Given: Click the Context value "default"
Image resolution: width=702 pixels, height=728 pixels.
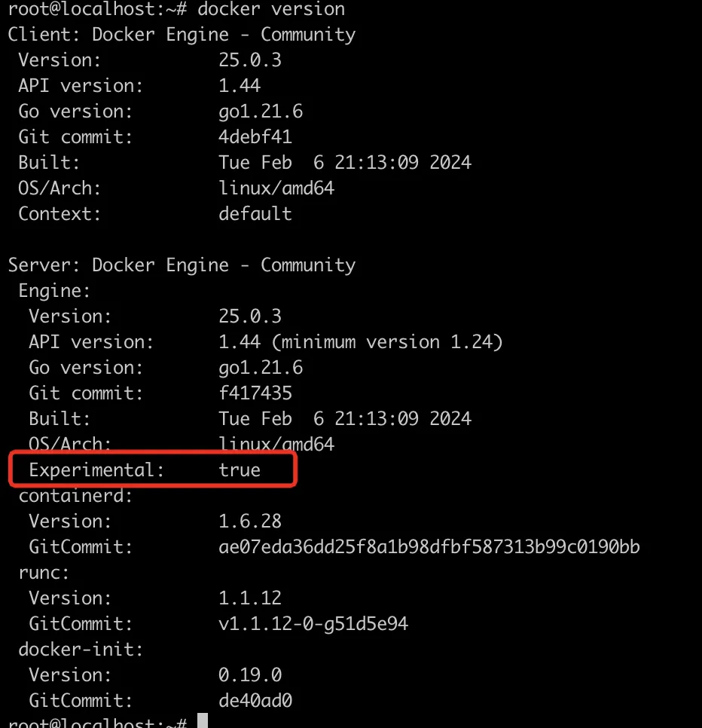Looking at the screenshot, I should point(255,214).
